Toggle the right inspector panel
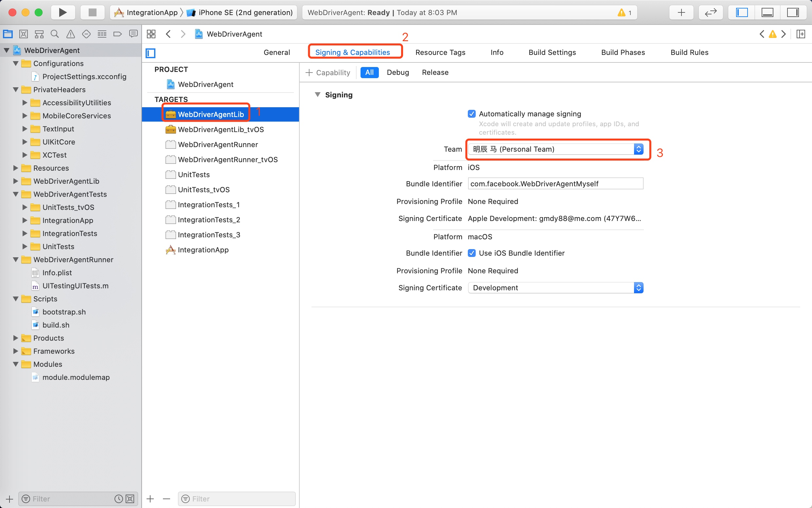 pyautogui.click(x=792, y=12)
